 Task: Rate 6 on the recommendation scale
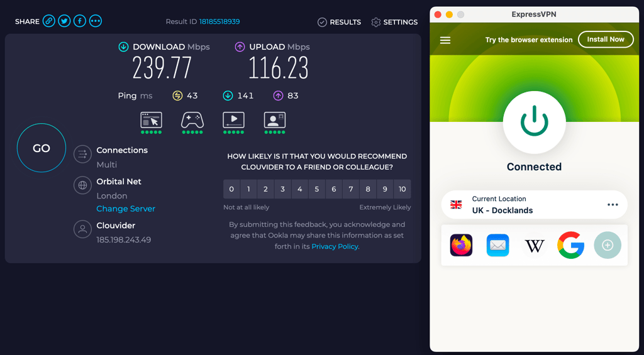click(x=334, y=189)
